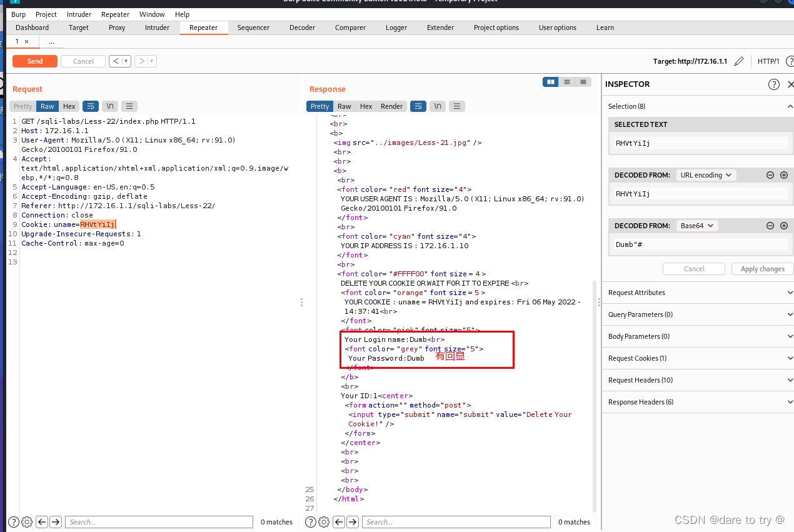Click the request search field
Screen dimensions: 794x532
[159, 522]
